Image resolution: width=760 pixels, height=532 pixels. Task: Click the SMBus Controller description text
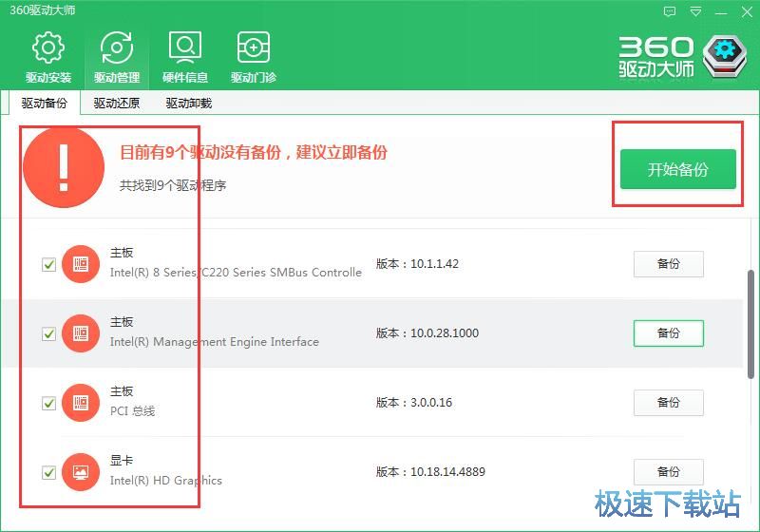[x=236, y=273]
